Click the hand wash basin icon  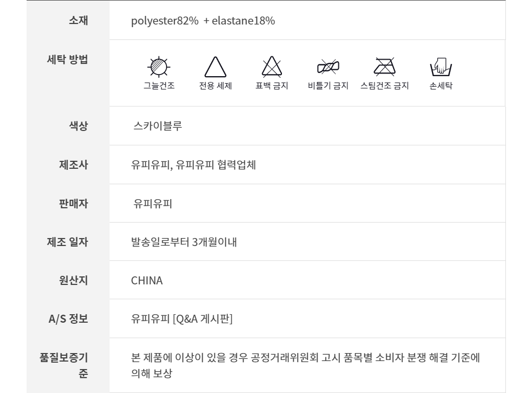tap(440, 67)
